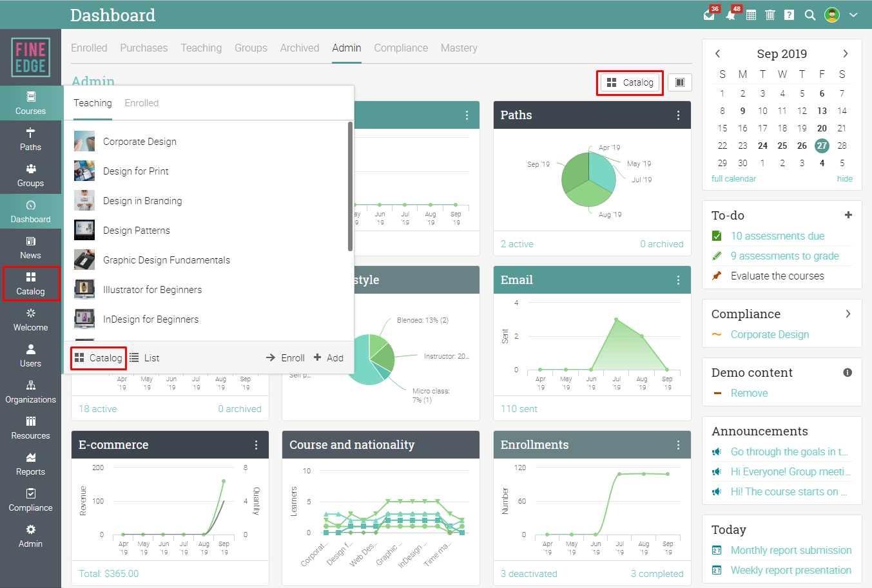Open Organizations in the left sidebar
The height and width of the screenshot is (588, 872).
click(x=30, y=392)
